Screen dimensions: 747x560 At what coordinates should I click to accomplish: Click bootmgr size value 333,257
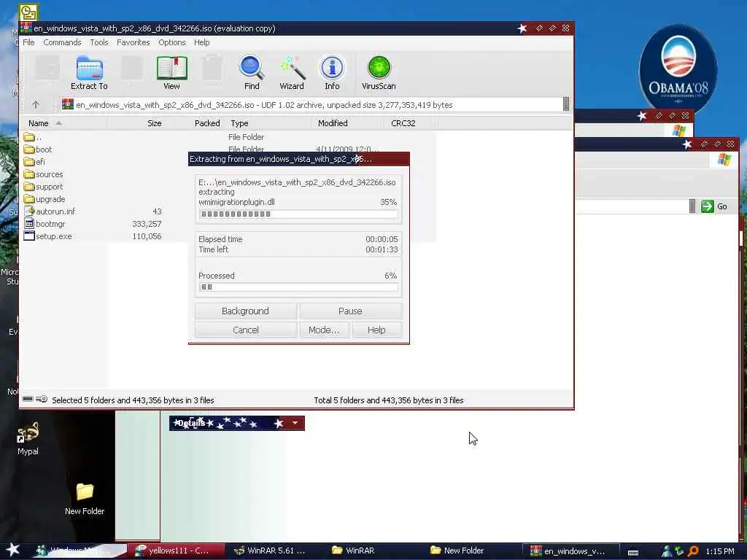click(x=147, y=224)
